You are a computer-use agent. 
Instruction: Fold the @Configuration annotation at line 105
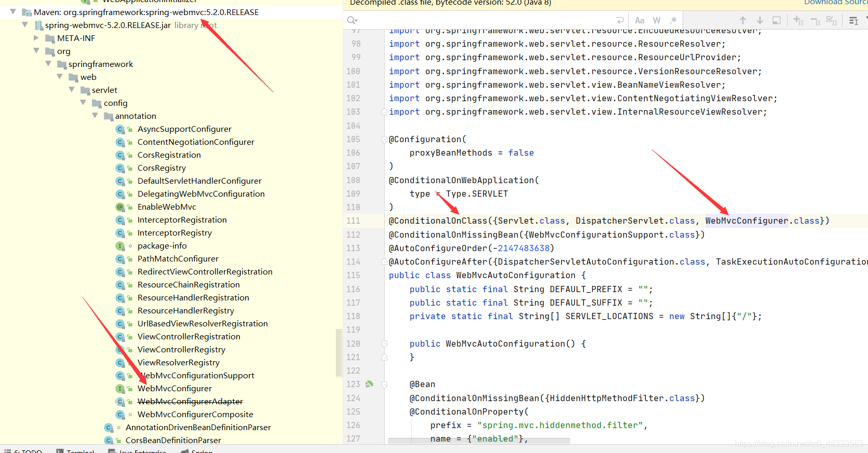coord(384,139)
